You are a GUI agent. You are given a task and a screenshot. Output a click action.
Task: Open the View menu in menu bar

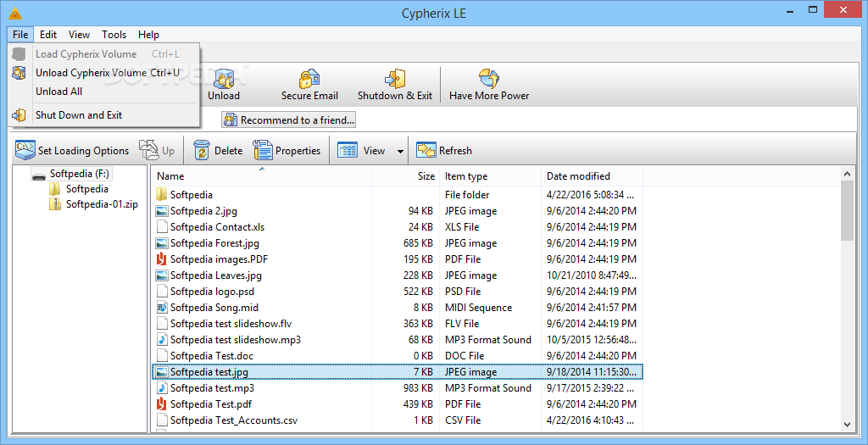[x=79, y=34]
